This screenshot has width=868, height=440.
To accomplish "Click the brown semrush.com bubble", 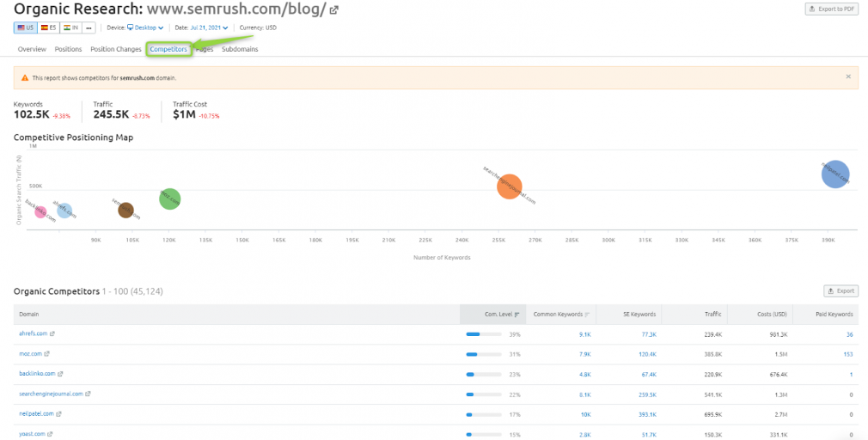I will (x=125, y=211).
